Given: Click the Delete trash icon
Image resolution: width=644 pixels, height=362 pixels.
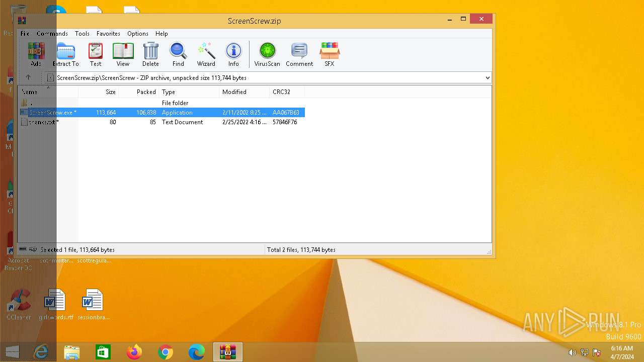Looking at the screenshot, I should pyautogui.click(x=150, y=54).
